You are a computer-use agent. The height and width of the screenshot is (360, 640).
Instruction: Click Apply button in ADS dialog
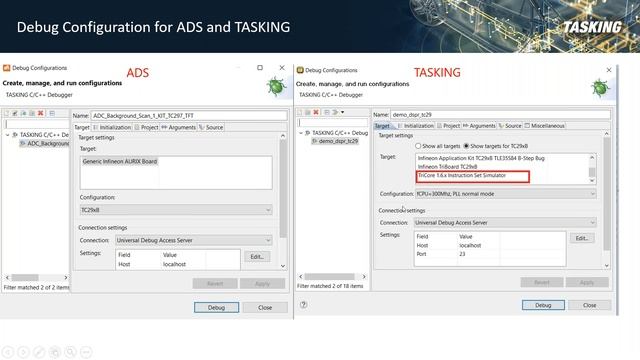click(262, 283)
